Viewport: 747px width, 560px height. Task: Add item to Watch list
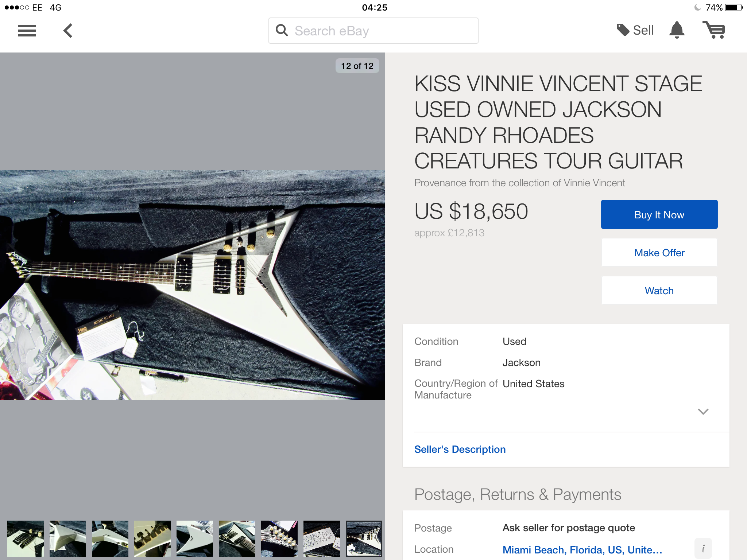point(659,291)
